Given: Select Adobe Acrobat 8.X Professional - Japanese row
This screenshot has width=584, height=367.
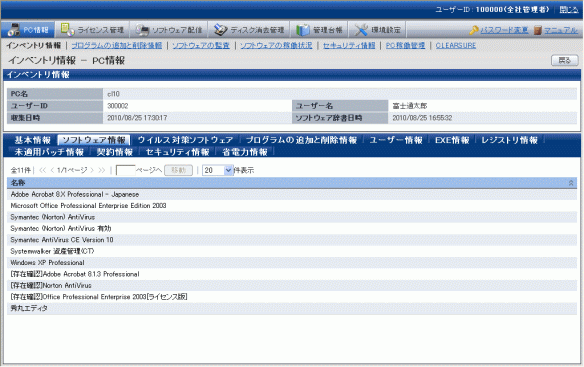Looking at the screenshot, I should (x=292, y=194).
